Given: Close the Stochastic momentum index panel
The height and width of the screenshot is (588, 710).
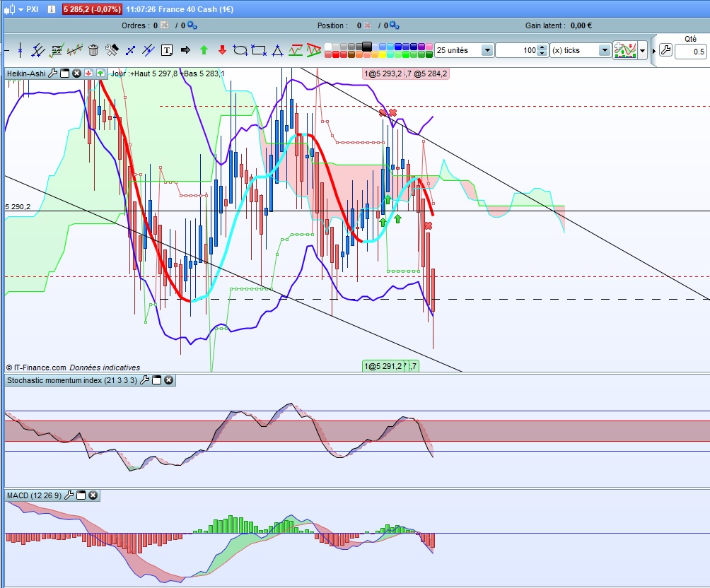Looking at the screenshot, I should click(x=168, y=380).
